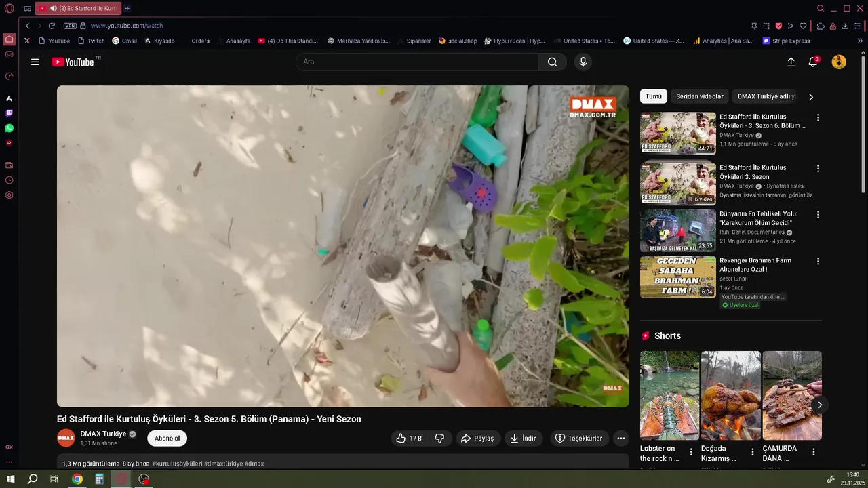Image resolution: width=868 pixels, height=488 pixels.
Task: Open Twitch in the sidebar
Action: pyautogui.click(x=9, y=113)
